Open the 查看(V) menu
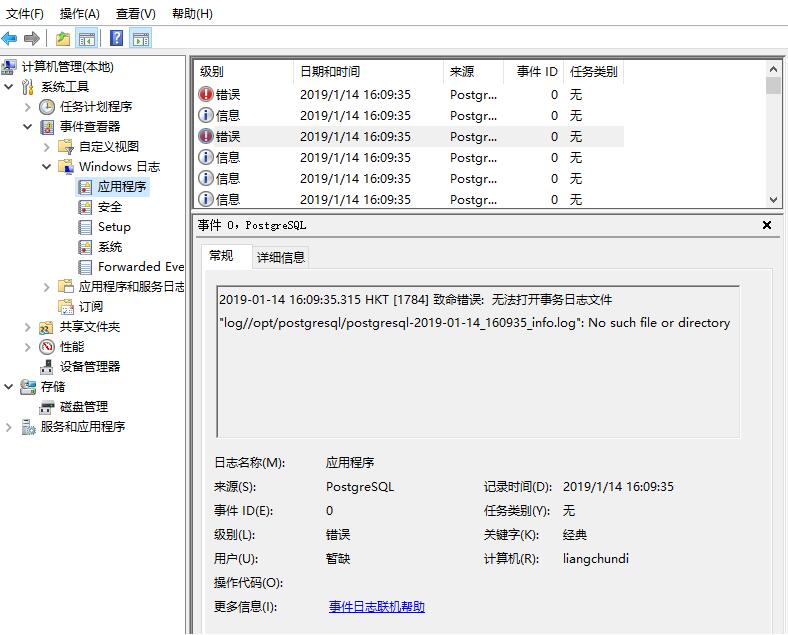Screen dimensions: 788x635 [x=135, y=13]
